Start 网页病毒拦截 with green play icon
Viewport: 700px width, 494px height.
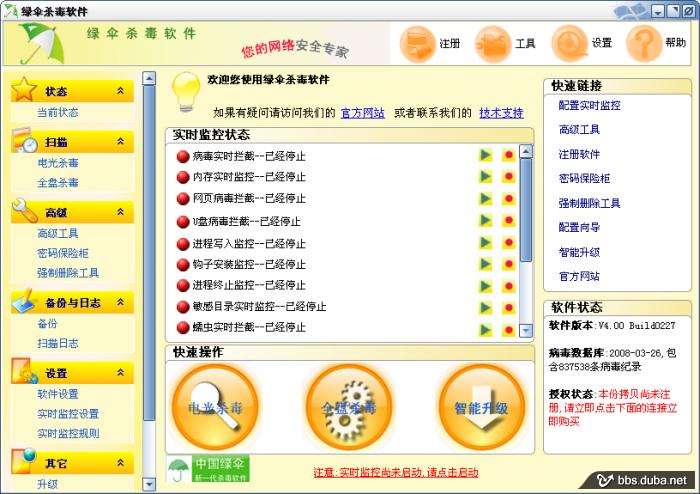coord(485,198)
